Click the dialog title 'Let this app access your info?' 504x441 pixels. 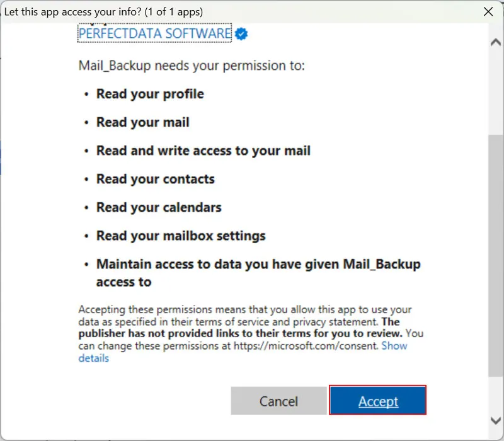[x=104, y=11]
